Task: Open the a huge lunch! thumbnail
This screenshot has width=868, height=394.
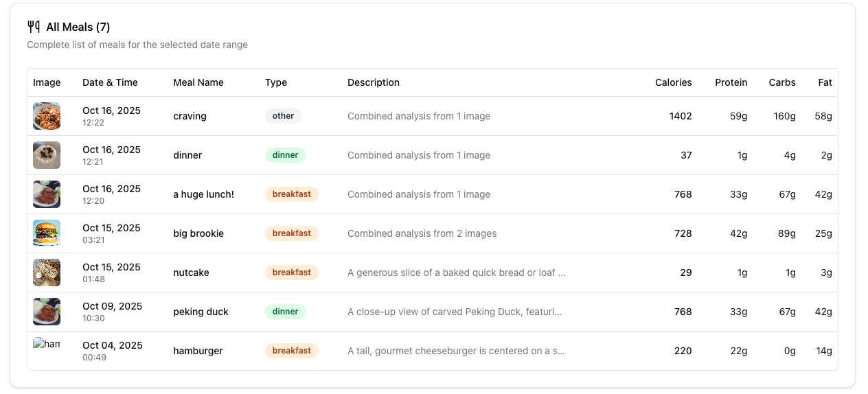Action: click(47, 194)
